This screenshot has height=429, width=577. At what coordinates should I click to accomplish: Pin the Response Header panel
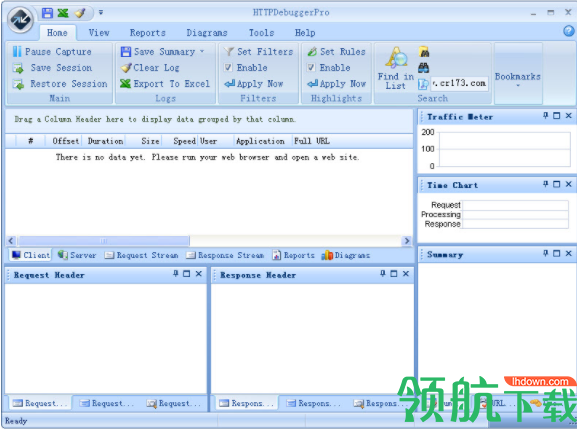pos(383,274)
